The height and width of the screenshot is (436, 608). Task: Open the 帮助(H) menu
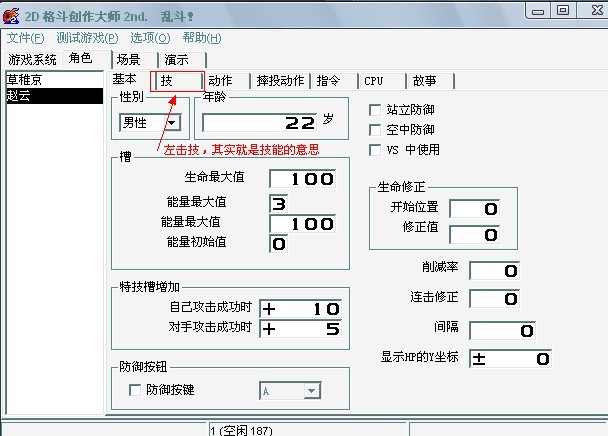pos(202,38)
